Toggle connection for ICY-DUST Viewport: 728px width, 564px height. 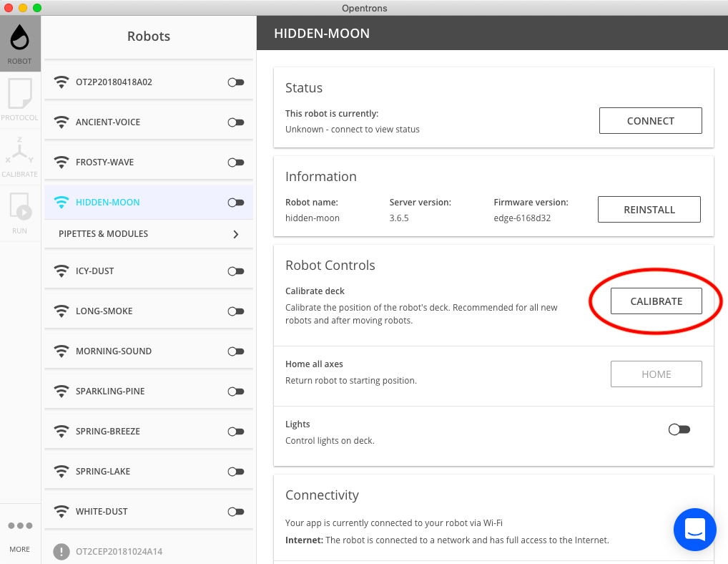coord(236,271)
